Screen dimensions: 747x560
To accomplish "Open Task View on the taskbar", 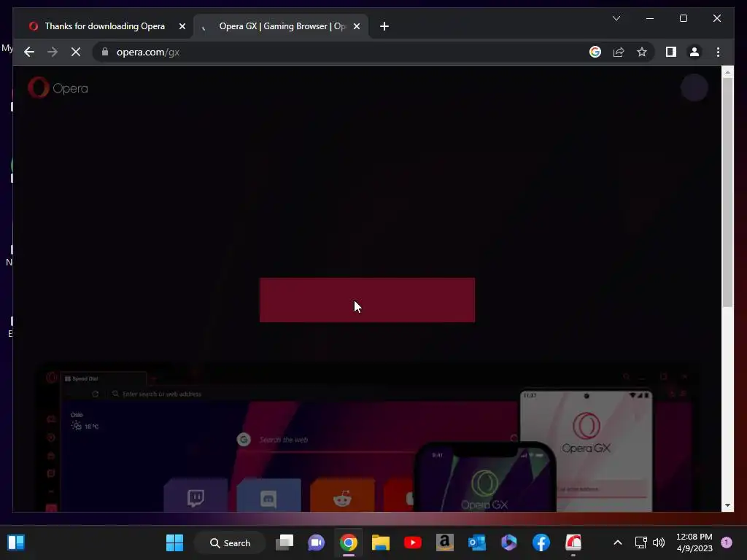I will 285,542.
